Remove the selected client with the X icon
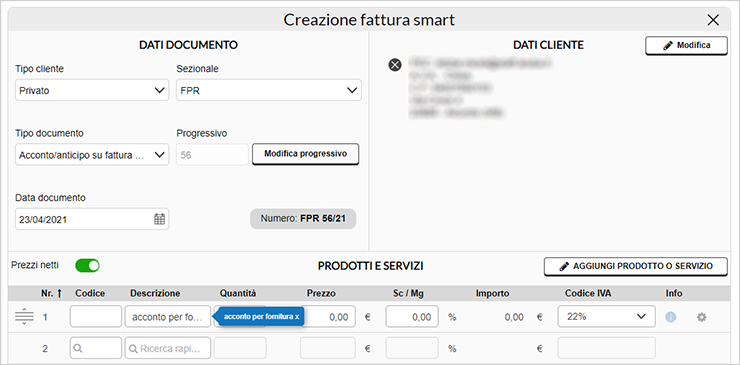Image resolution: width=740 pixels, height=365 pixels. click(x=395, y=65)
